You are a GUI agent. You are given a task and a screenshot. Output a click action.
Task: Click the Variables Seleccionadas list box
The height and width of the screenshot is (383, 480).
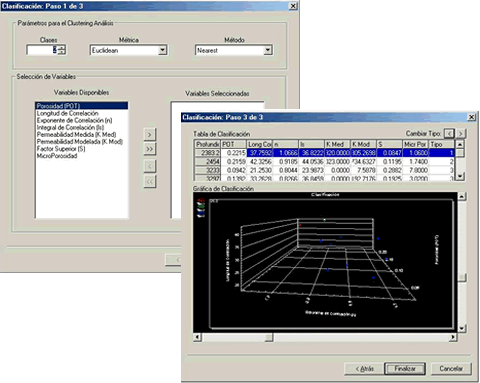coord(218,160)
